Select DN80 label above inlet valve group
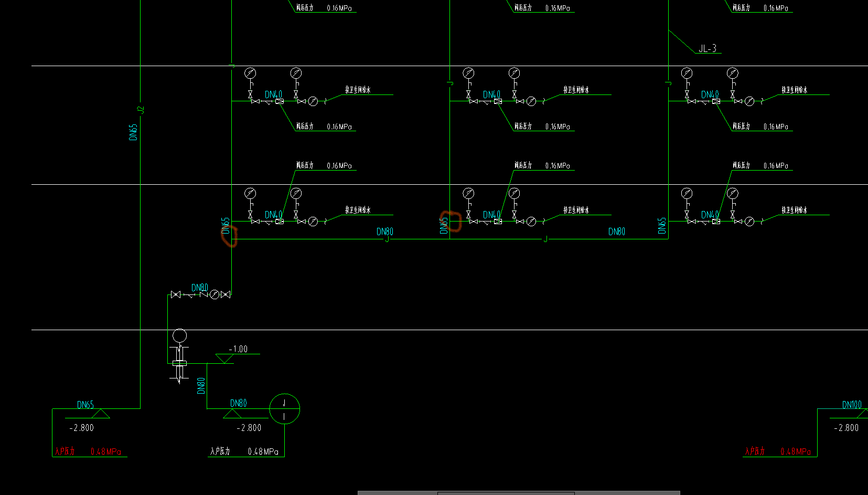 click(x=200, y=288)
